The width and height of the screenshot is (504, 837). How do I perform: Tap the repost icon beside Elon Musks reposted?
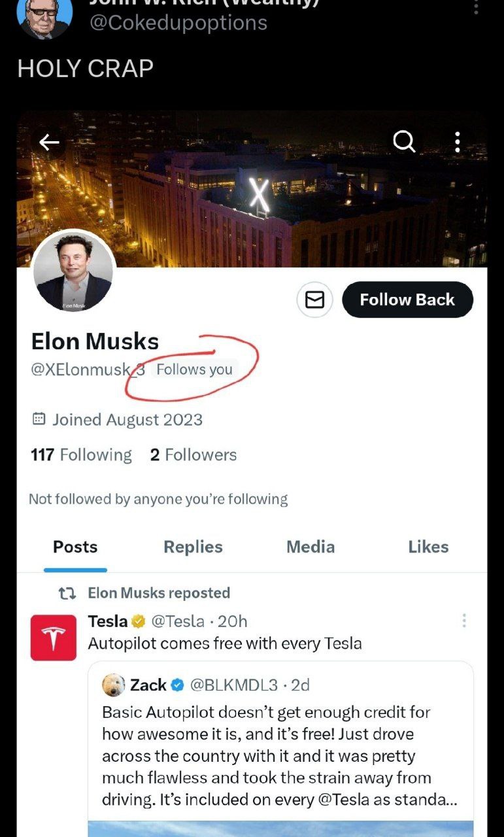click(x=67, y=593)
